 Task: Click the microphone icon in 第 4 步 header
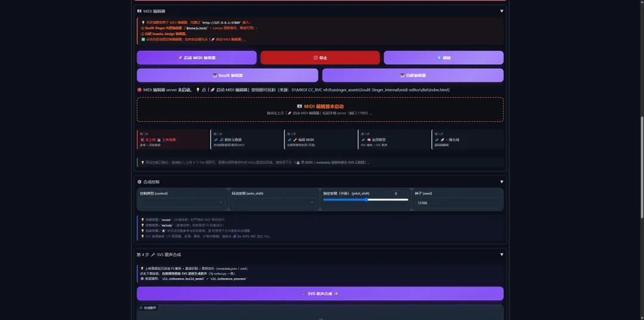click(153, 254)
